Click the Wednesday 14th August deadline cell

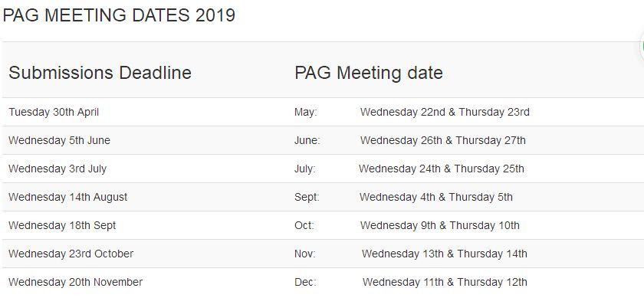point(67,197)
